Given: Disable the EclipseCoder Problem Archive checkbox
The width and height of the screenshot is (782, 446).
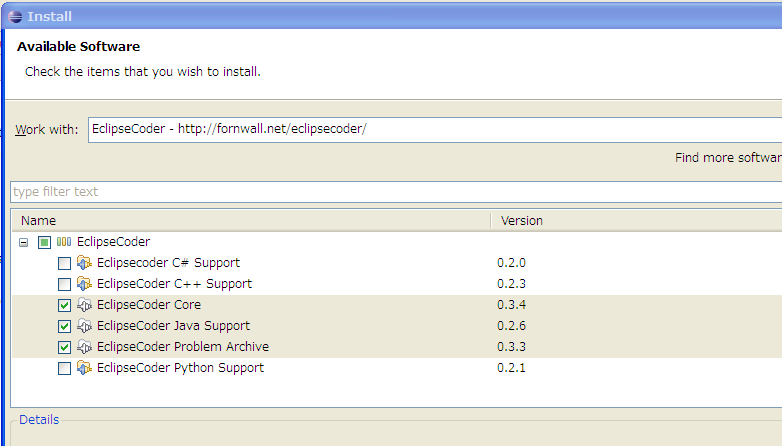Looking at the screenshot, I should pyautogui.click(x=64, y=347).
